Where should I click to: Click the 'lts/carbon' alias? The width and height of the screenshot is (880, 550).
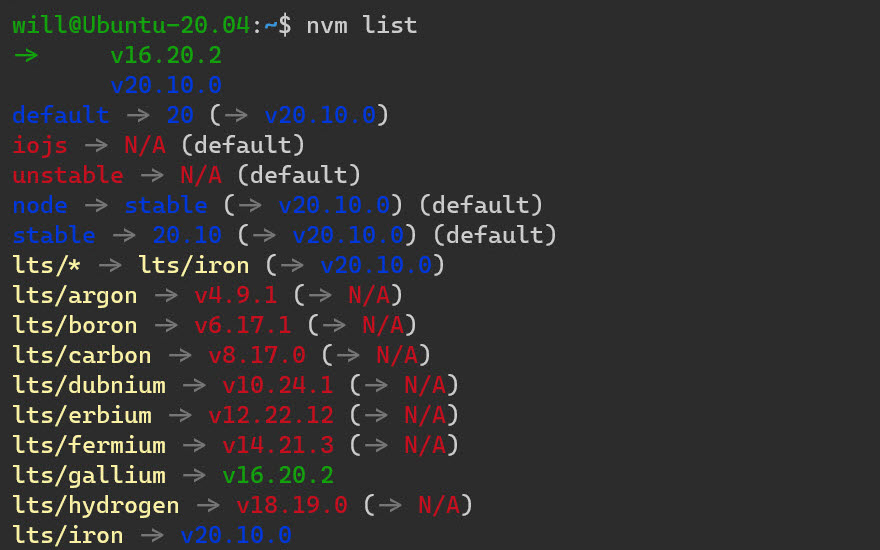tap(82, 355)
